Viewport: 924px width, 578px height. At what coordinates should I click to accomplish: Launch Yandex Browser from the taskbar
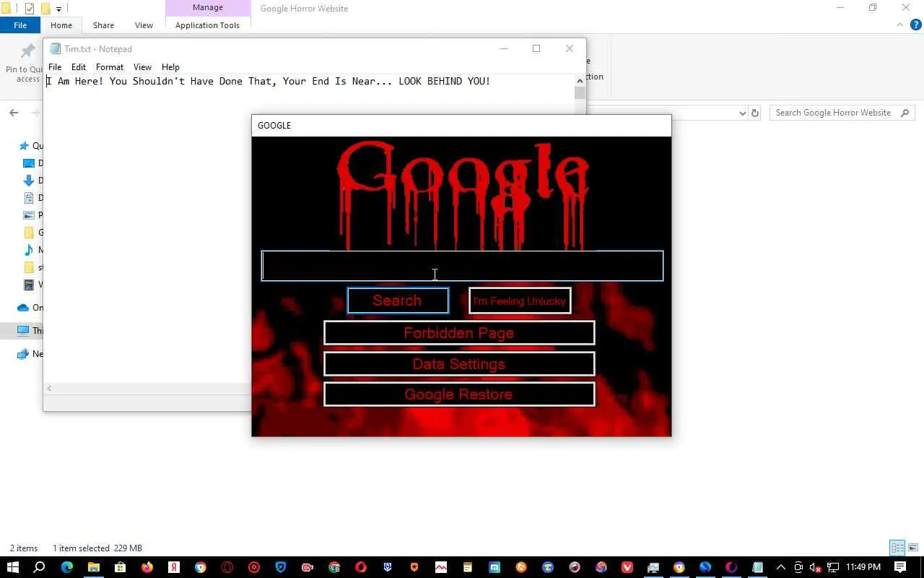[x=174, y=567]
